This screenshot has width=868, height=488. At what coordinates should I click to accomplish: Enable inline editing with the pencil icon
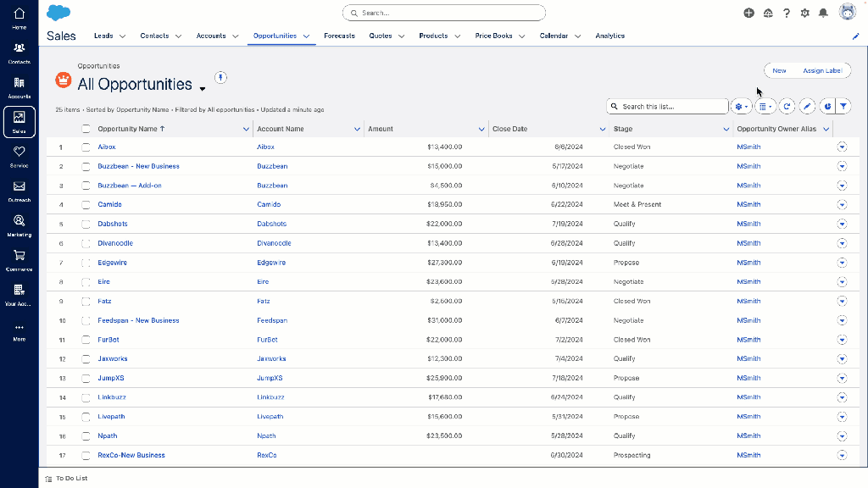(806, 106)
